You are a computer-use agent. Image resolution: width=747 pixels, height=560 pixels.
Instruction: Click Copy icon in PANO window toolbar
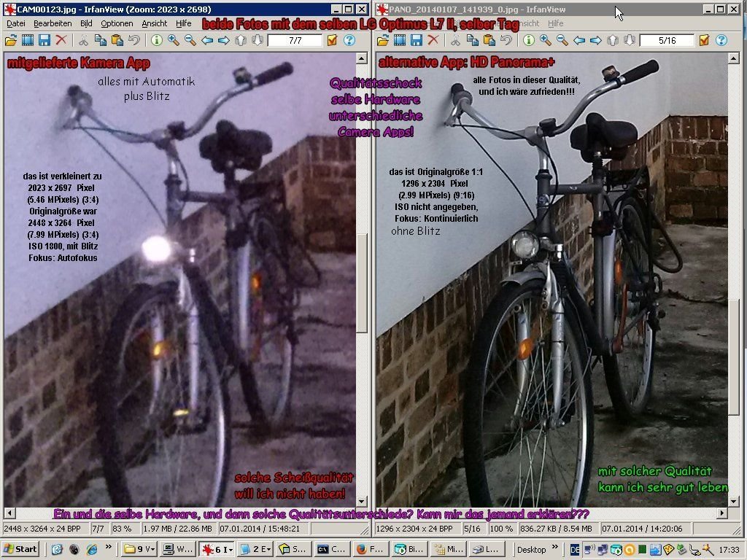472,41
